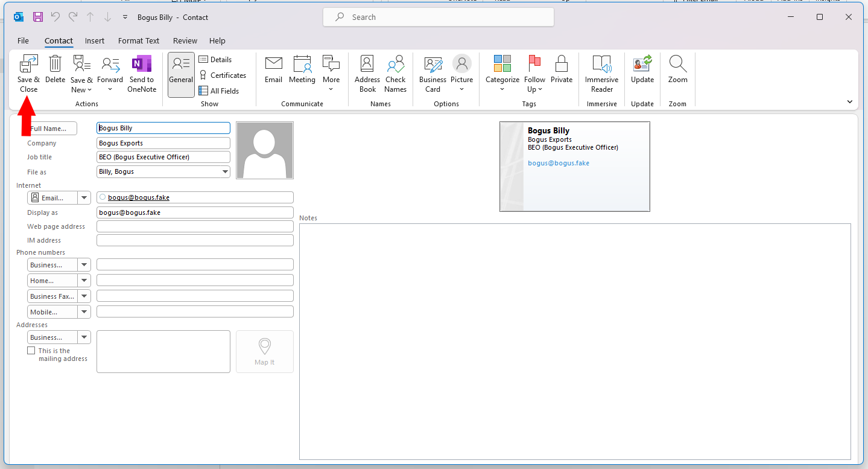Open the Address Book
The width and height of the screenshot is (868, 469).
tap(367, 64)
